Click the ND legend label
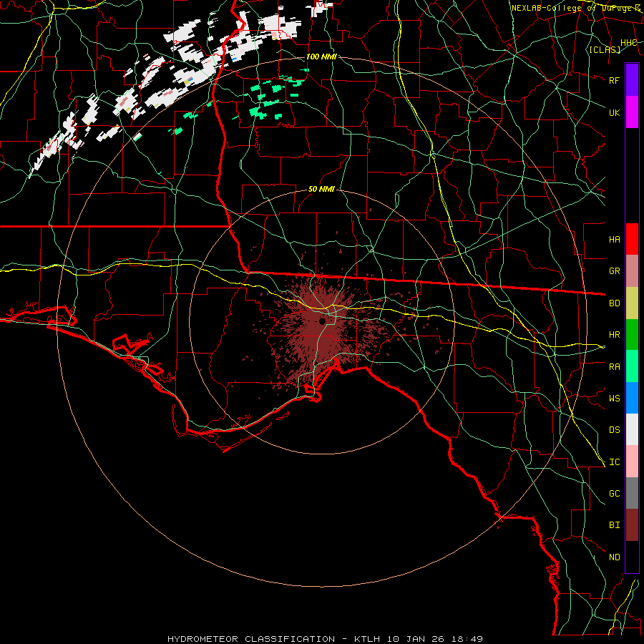 tap(615, 557)
